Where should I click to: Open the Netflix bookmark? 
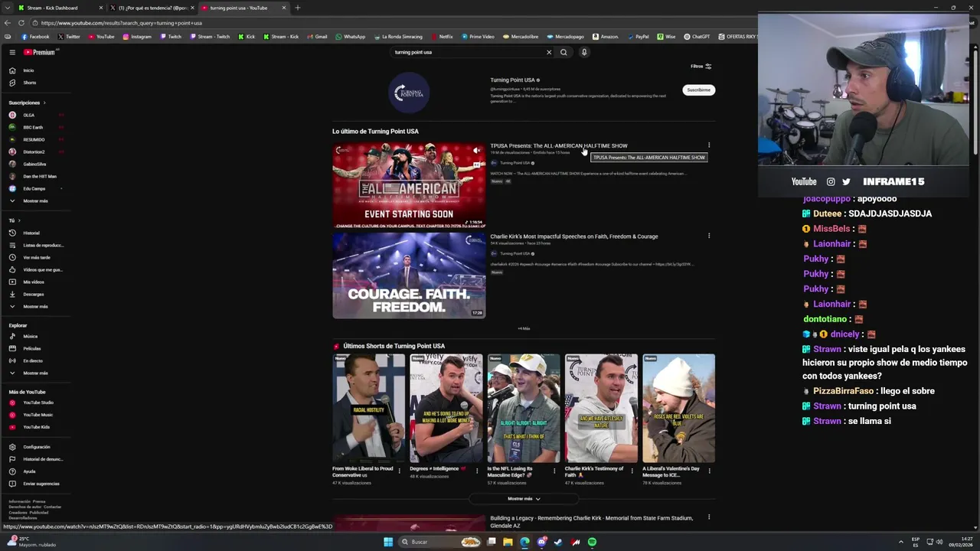(442, 37)
